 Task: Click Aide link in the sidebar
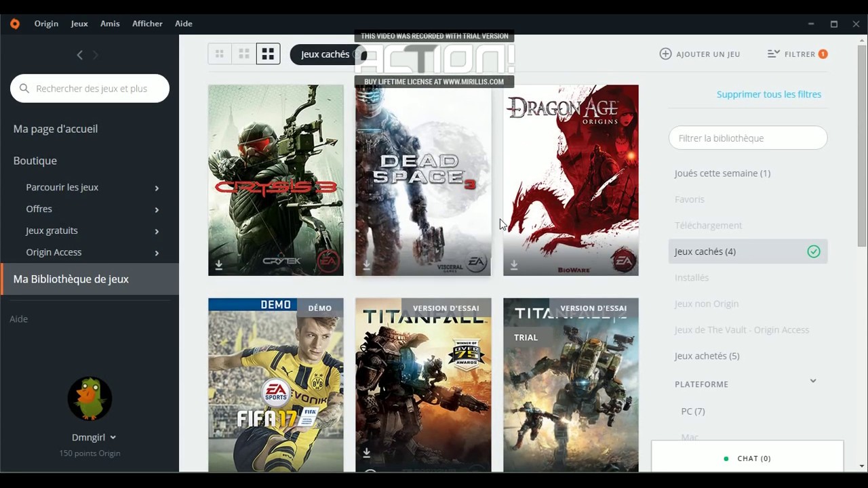pyautogui.click(x=18, y=319)
